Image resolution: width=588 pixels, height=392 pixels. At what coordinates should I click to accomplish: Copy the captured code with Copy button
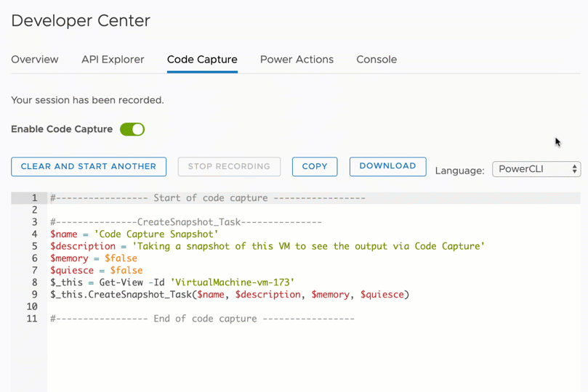(315, 166)
